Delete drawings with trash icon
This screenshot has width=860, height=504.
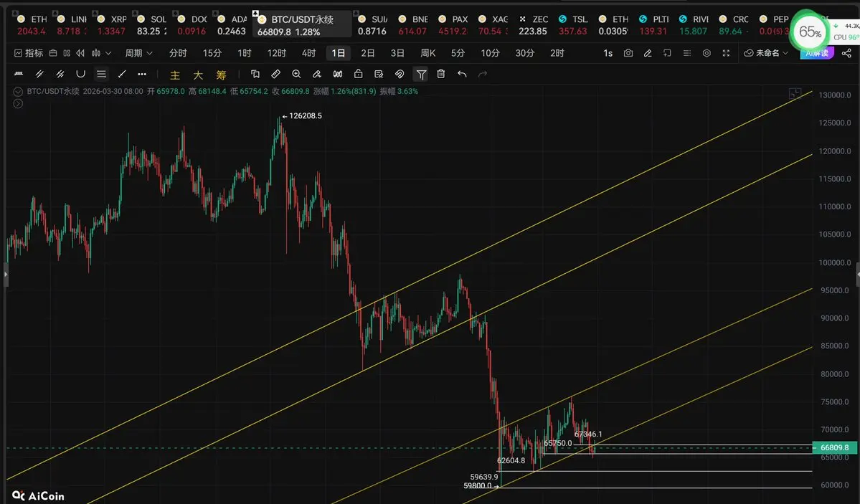pos(441,74)
